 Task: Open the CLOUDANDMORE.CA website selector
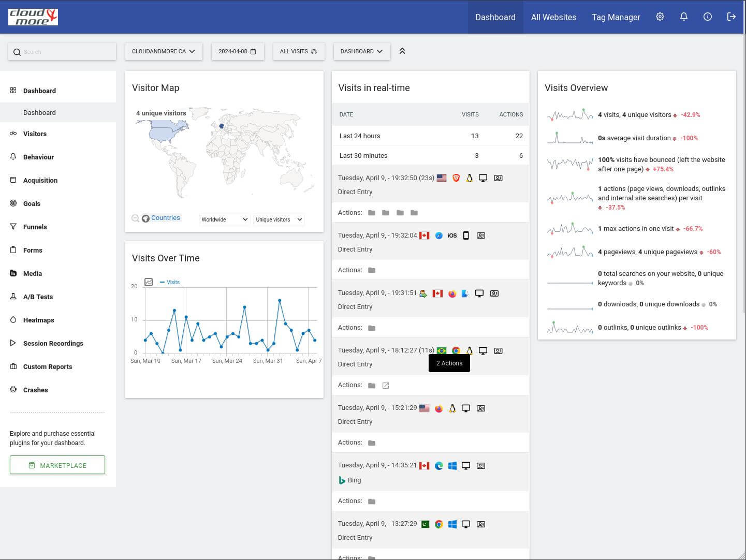(x=163, y=51)
